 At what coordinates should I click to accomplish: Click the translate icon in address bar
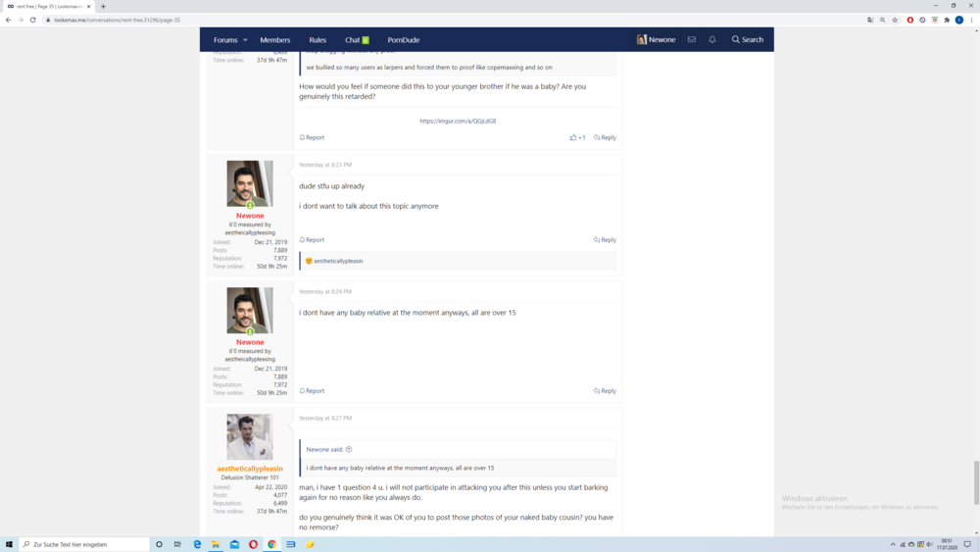(870, 20)
